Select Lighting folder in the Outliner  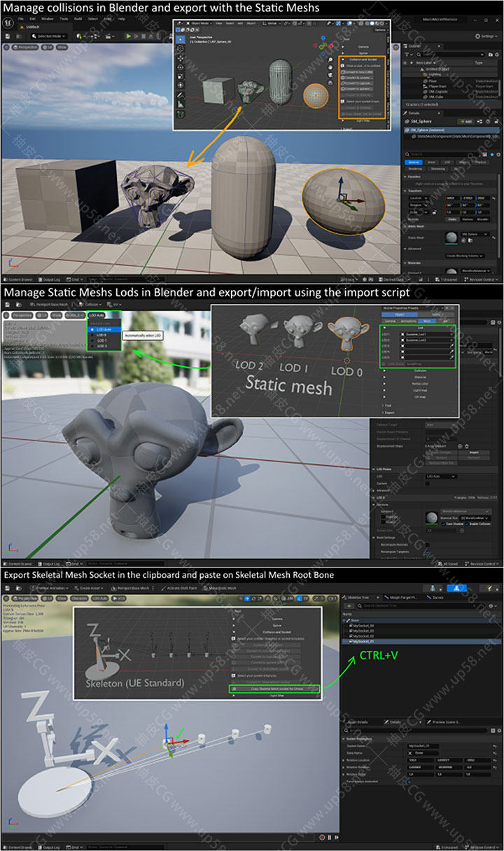433,74
